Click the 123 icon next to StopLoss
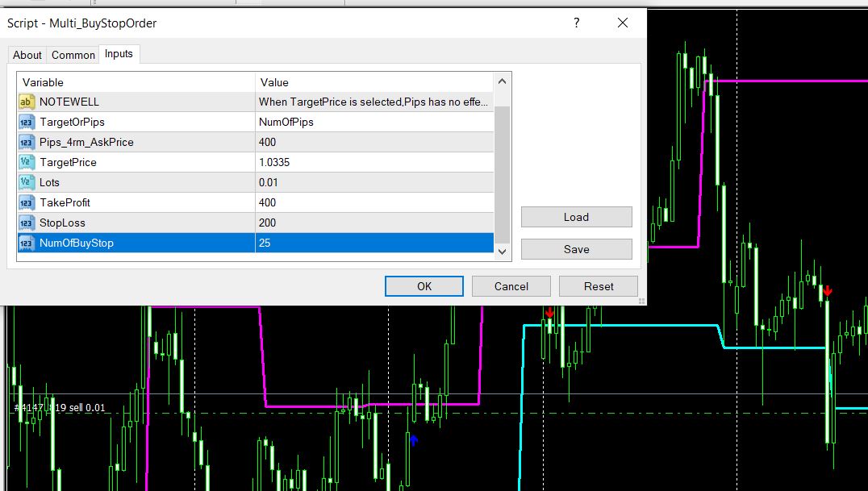Image resolution: width=868 pixels, height=491 pixels. pyautogui.click(x=27, y=223)
